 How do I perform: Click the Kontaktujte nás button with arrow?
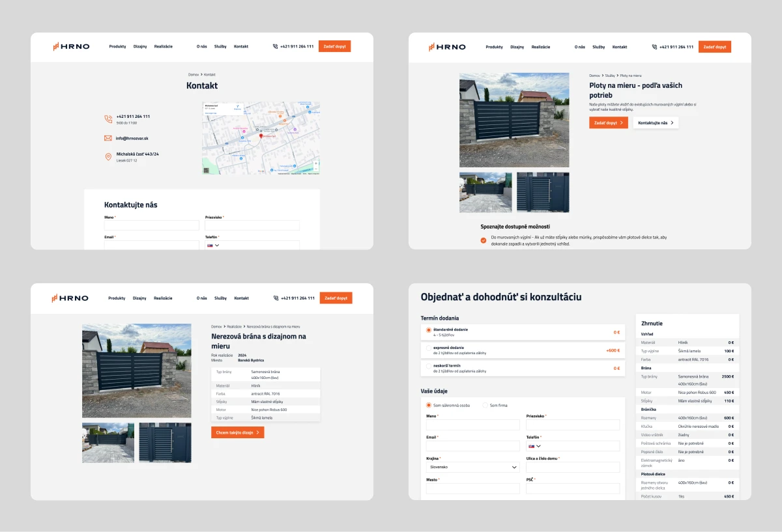pyautogui.click(x=656, y=122)
